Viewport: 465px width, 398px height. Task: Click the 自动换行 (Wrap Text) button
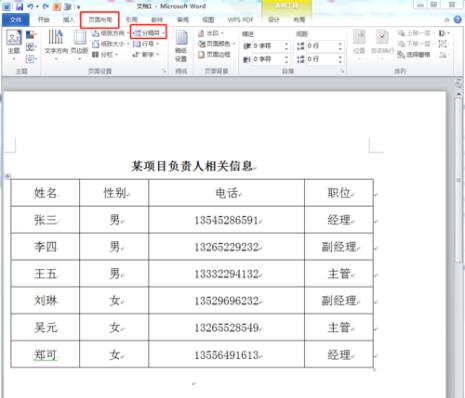pyautogui.click(x=382, y=44)
